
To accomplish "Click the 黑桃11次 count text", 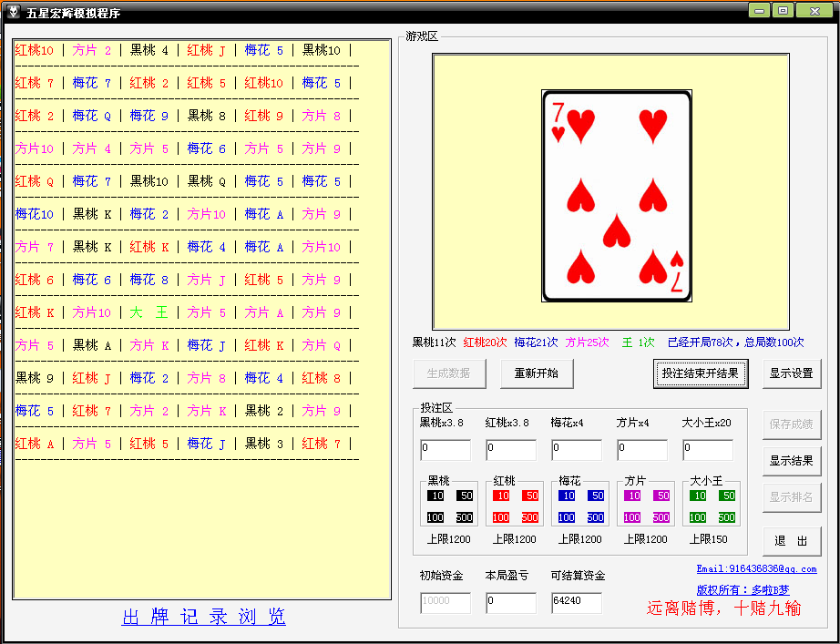I will pyautogui.click(x=434, y=342).
